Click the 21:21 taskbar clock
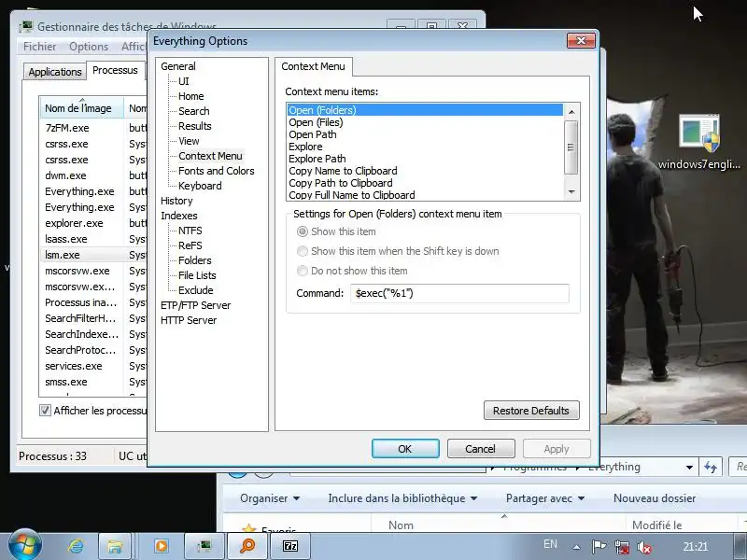The width and height of the screenshot is (747, 560). pos(696,546)
